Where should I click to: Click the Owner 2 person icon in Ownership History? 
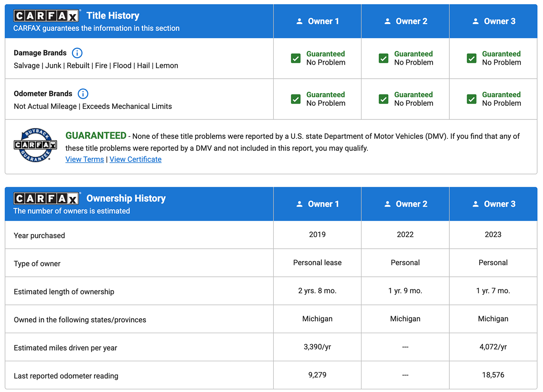387,204
